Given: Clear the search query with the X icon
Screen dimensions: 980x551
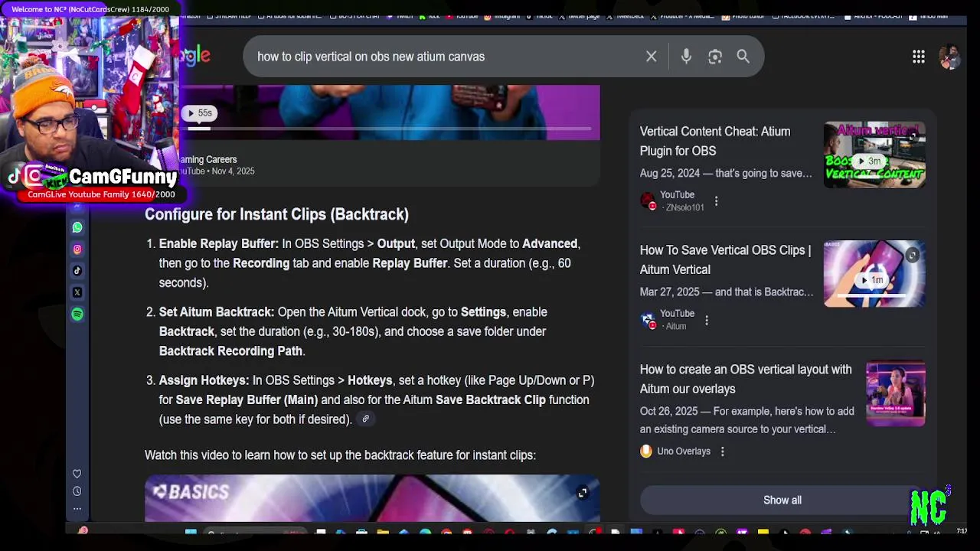Looking at the screenshot, I should (652, 56).
